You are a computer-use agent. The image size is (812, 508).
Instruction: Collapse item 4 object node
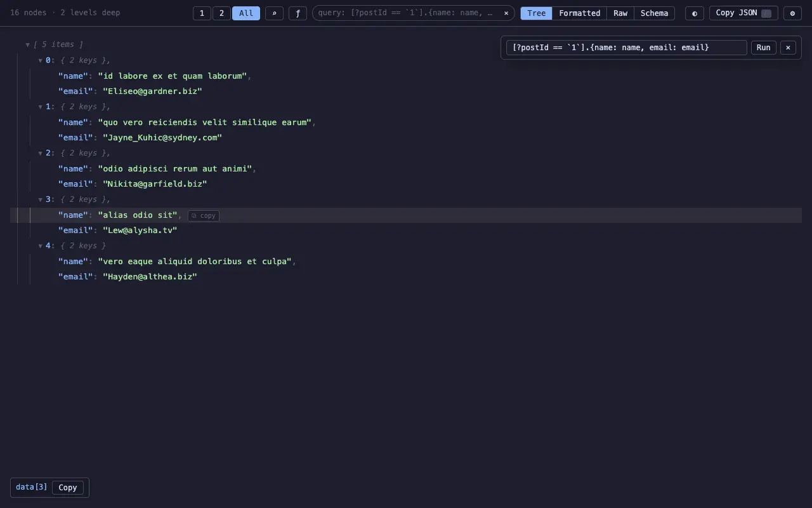click(x=40, y=246)
